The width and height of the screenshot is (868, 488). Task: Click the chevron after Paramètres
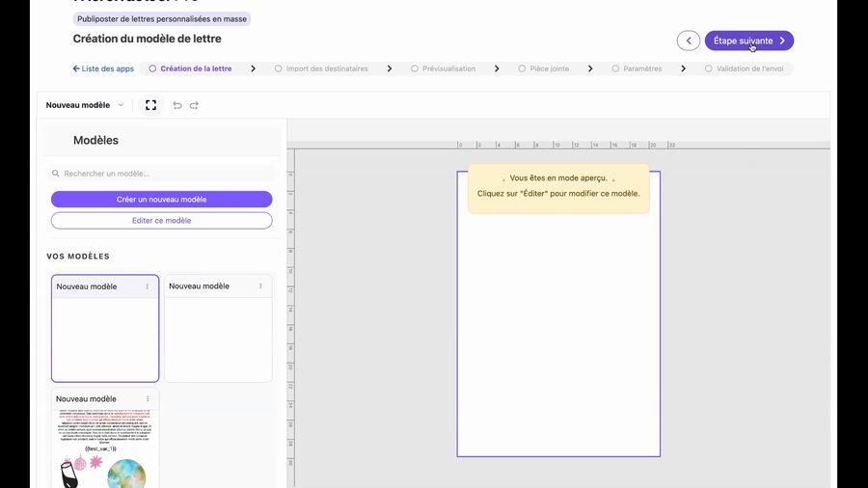click(683, 68)
